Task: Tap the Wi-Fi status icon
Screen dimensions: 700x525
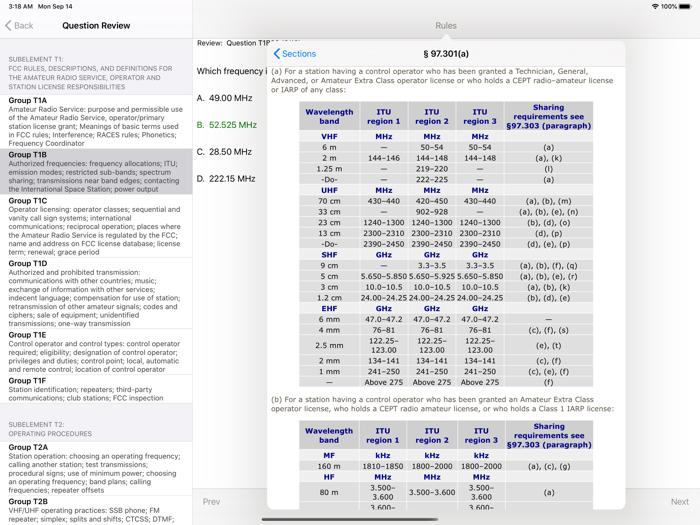Action: (655, 7)
